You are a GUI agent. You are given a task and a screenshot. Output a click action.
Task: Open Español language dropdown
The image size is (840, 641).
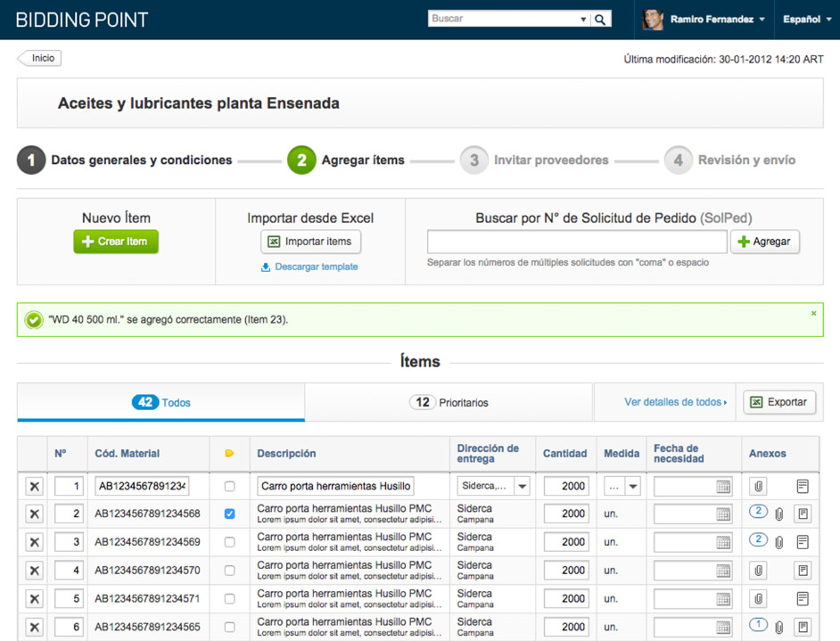(x=807, y=20)
